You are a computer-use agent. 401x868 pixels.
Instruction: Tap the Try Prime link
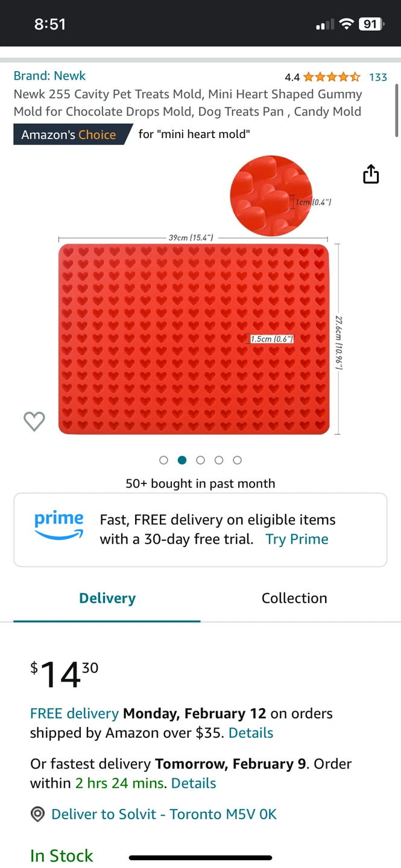[297, 539]
